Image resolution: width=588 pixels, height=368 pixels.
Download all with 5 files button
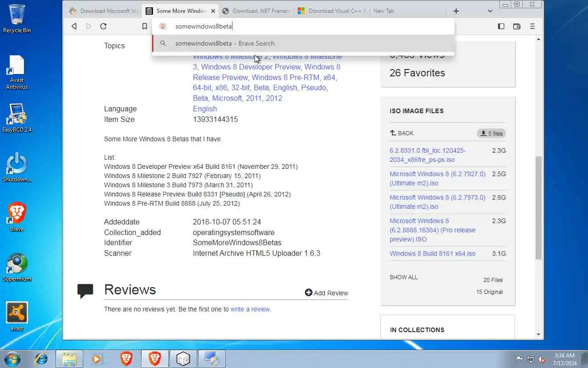pos(492,133)
